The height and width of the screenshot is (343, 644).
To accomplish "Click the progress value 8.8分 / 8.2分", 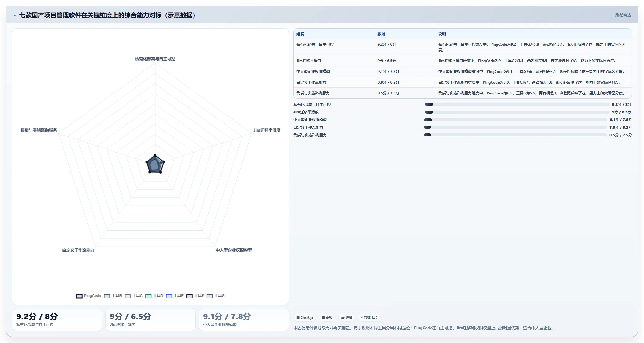I will click(x=621, y=128).
